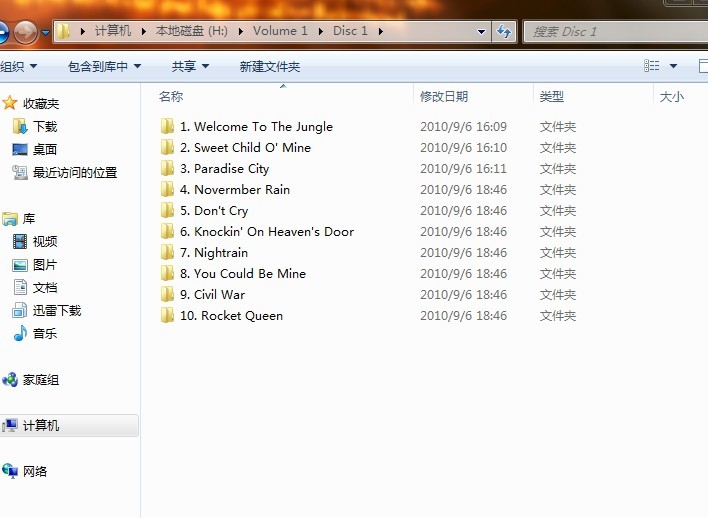Click the Documents library icon (文档)
The image size is (708, 518).
pyautogui.click(x=20, y=287)
